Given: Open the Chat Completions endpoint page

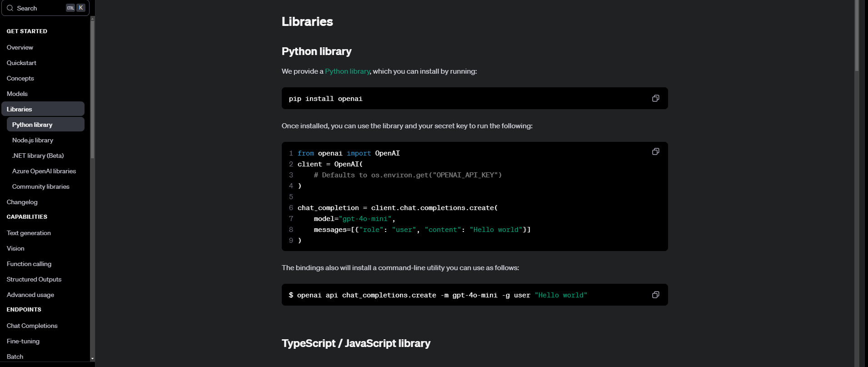Looking at the screenshot, I should (32, 326).
